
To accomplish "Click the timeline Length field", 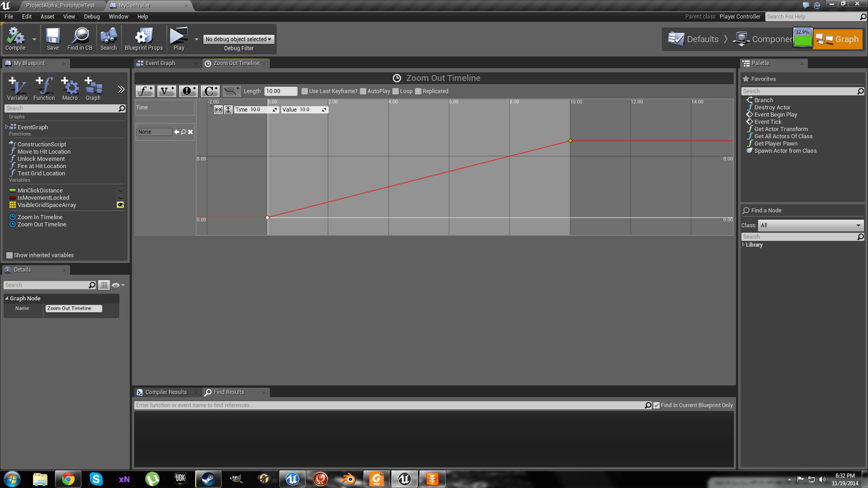I will (281, 91).
